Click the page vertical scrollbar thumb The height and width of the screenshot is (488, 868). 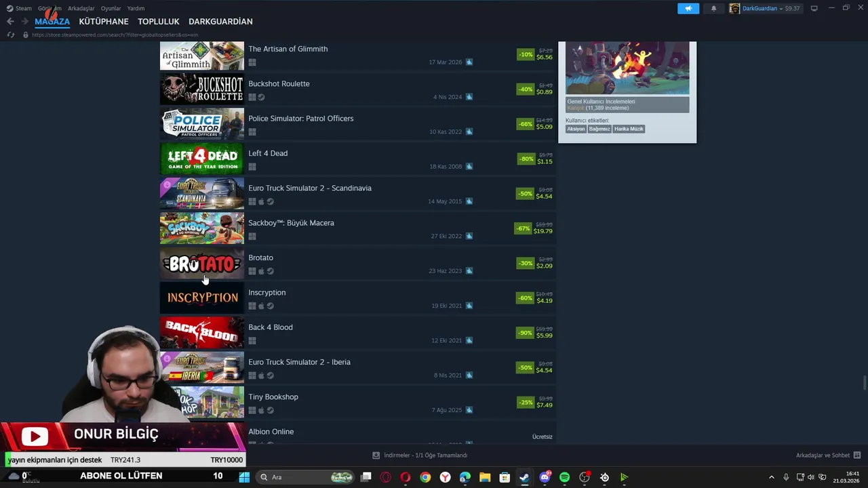point(864,383)
